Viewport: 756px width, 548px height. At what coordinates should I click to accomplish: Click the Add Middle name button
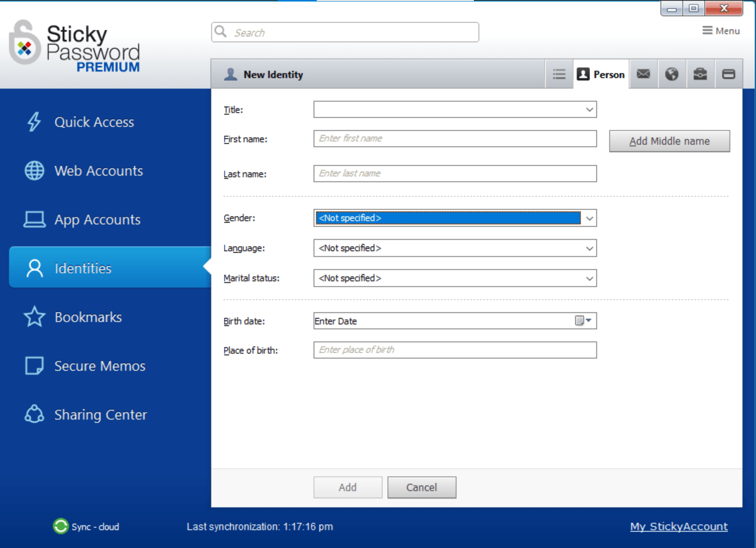(x=669, y=141)
